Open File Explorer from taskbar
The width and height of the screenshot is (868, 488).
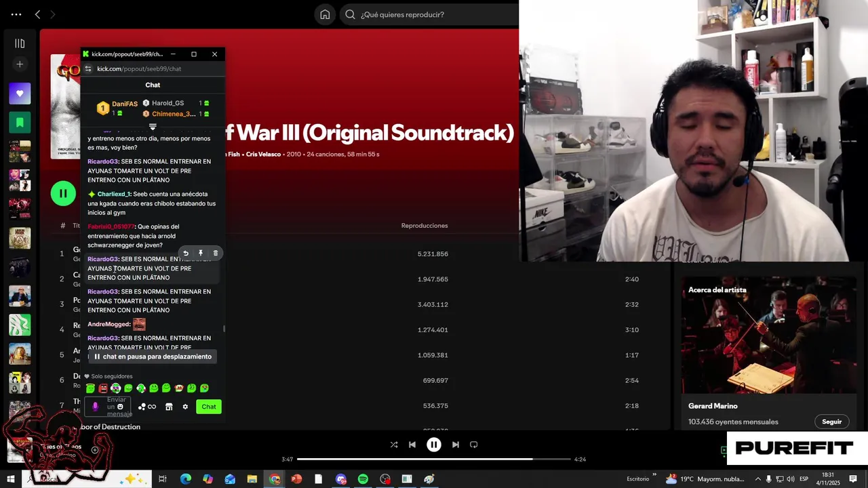[252, 479]
